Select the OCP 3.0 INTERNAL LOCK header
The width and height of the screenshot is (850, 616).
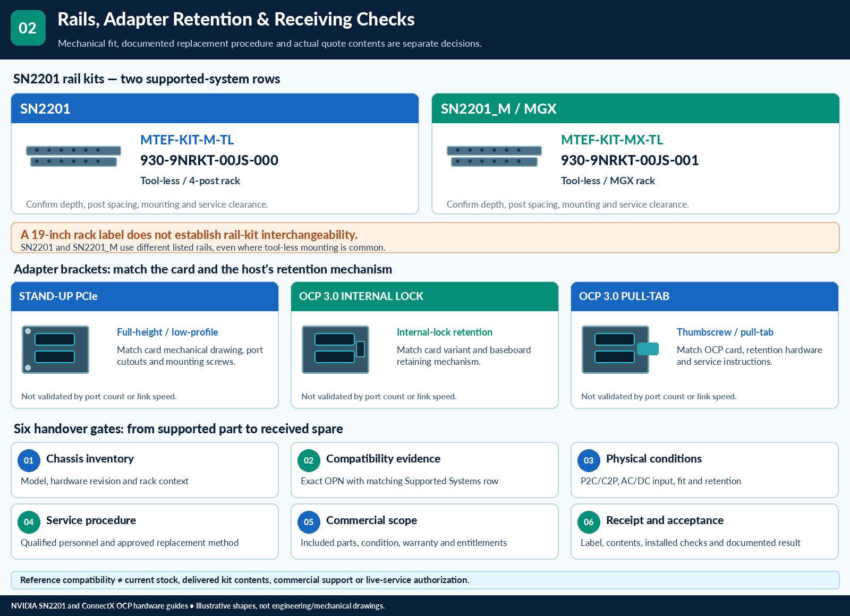(x=424, y=296)
